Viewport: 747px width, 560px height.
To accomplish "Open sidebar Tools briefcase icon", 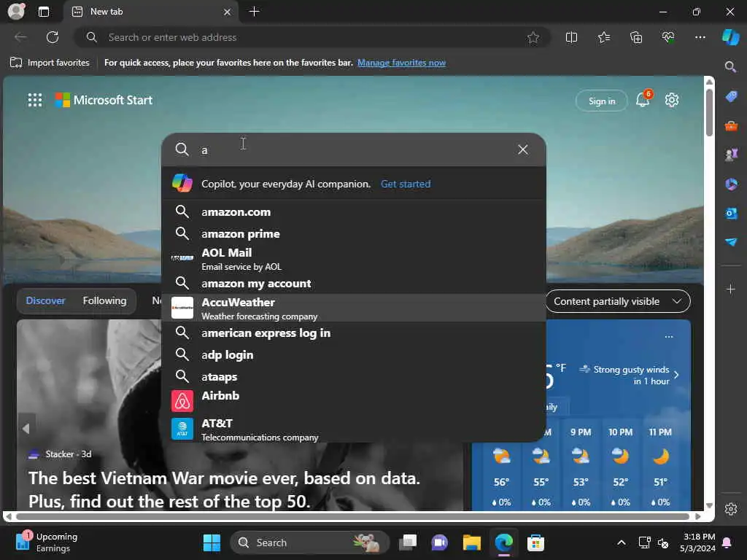I will pos(731,125).
